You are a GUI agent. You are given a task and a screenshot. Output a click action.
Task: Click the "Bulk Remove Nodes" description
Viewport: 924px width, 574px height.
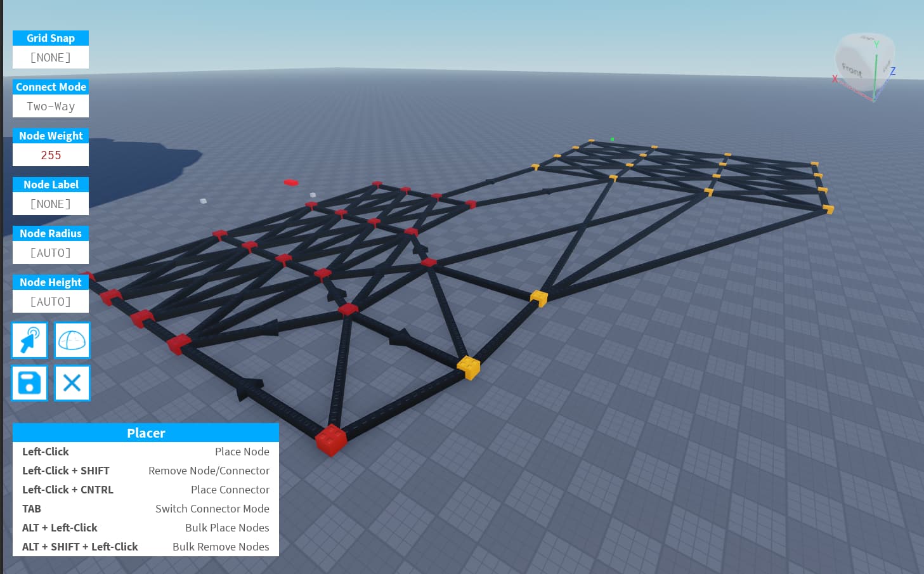(x=221, y=547)
